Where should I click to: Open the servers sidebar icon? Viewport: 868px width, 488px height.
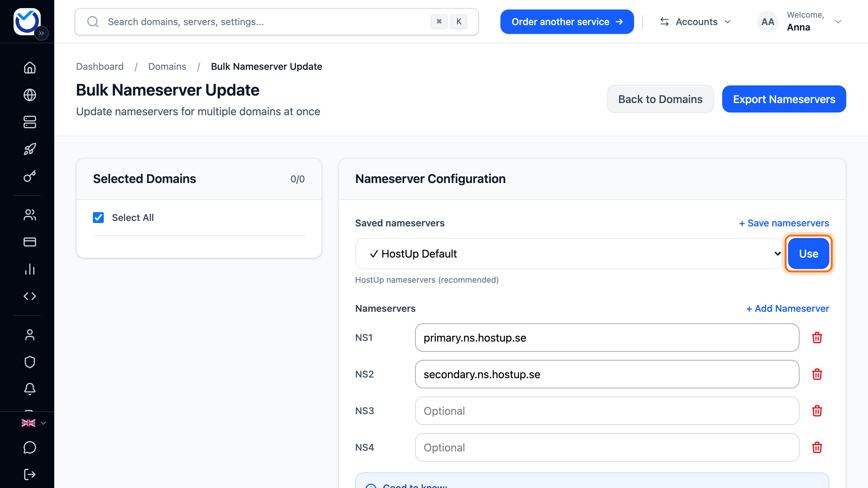[30, 122]
